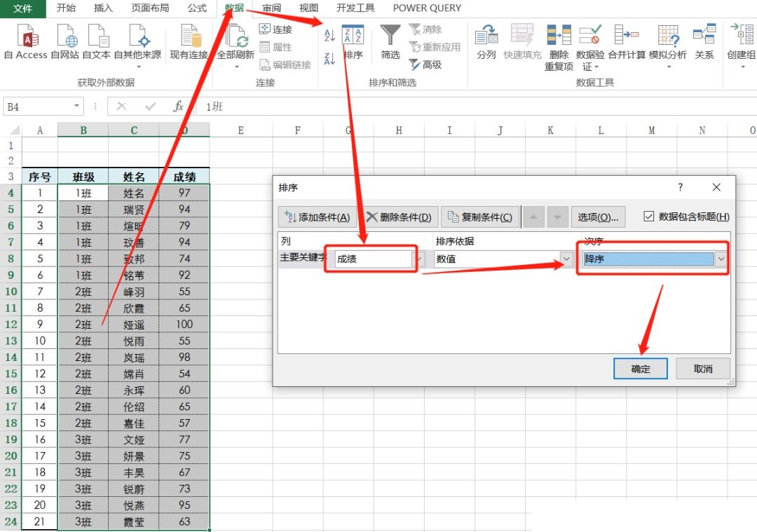Open the 降序 order dropdown
Image resolution: width=757 pixels, height=532 pixels.
click(x=721, y=259)
